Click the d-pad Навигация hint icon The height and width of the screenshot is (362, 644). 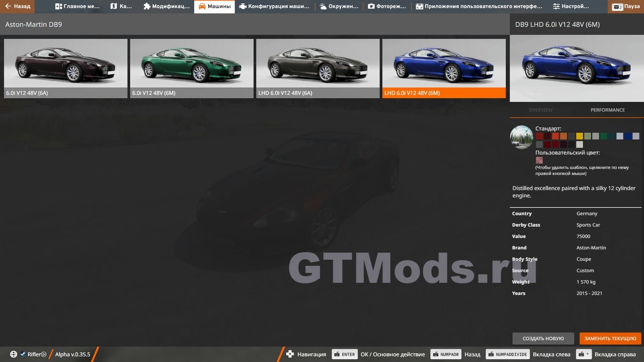point(290,354)
